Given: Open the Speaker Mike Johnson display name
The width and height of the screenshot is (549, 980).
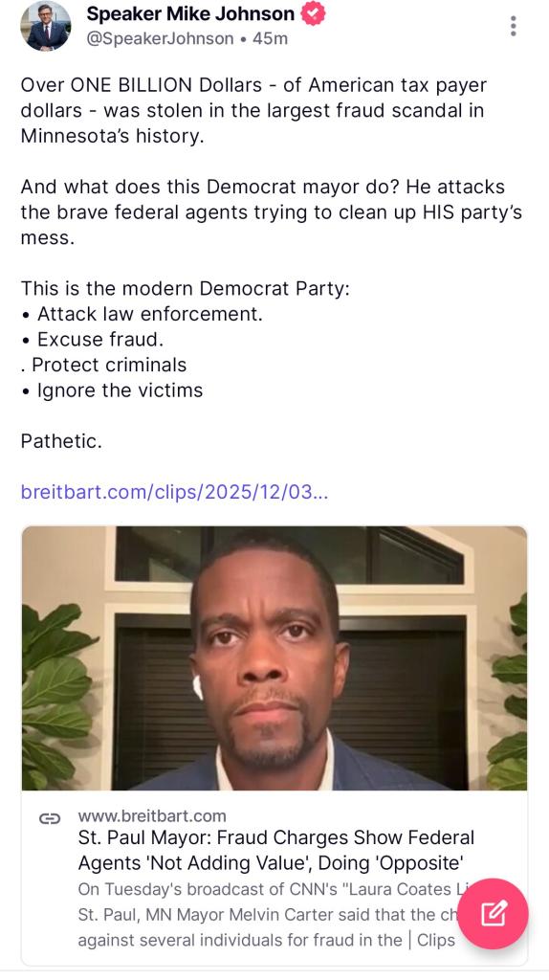Looking at the screenshot, I should pyautogui.click(x=190, y=13).
